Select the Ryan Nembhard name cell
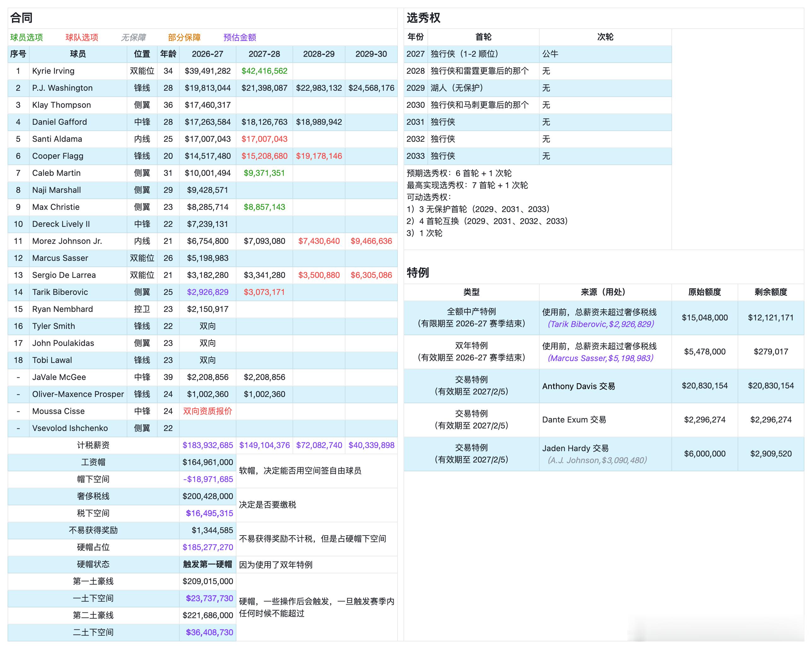812x649 pixels. (78, 309)
